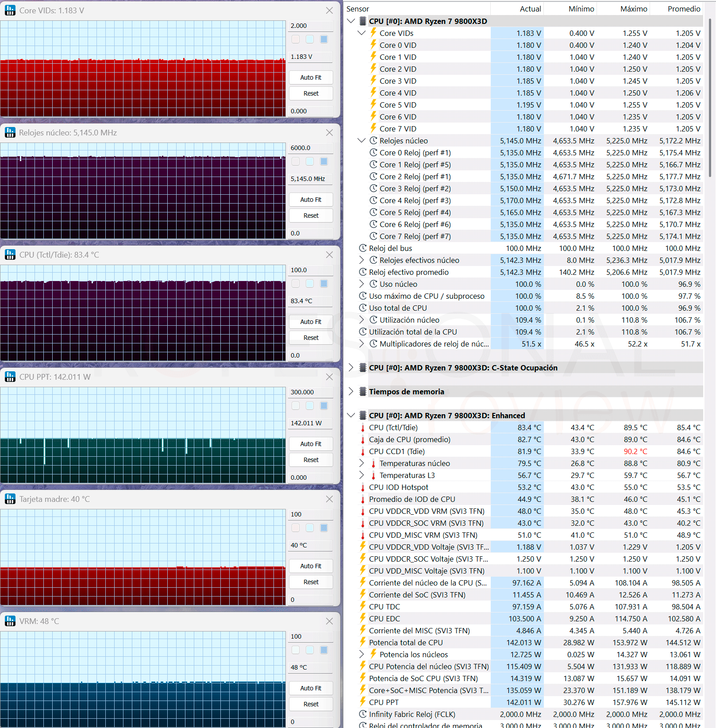Click the clock icon beside Infinity Fabric Reloj

[x=363, y=714]
